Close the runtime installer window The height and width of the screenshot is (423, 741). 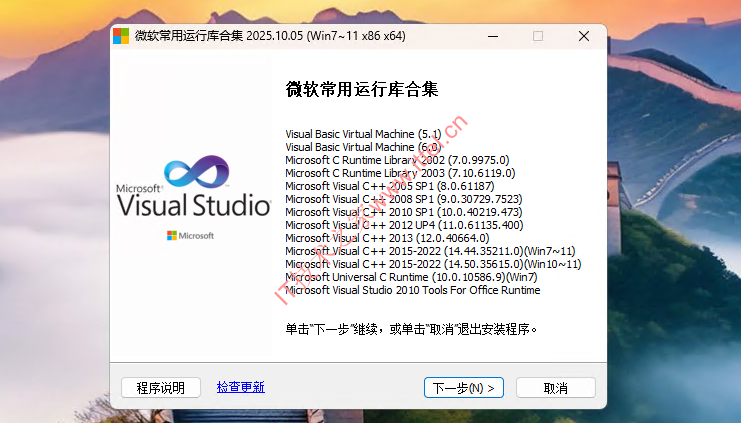[583, 36]
